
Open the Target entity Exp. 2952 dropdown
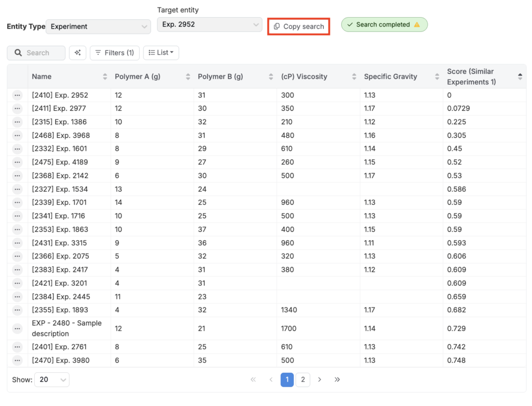pyautogui.click(x=209, y=24)
